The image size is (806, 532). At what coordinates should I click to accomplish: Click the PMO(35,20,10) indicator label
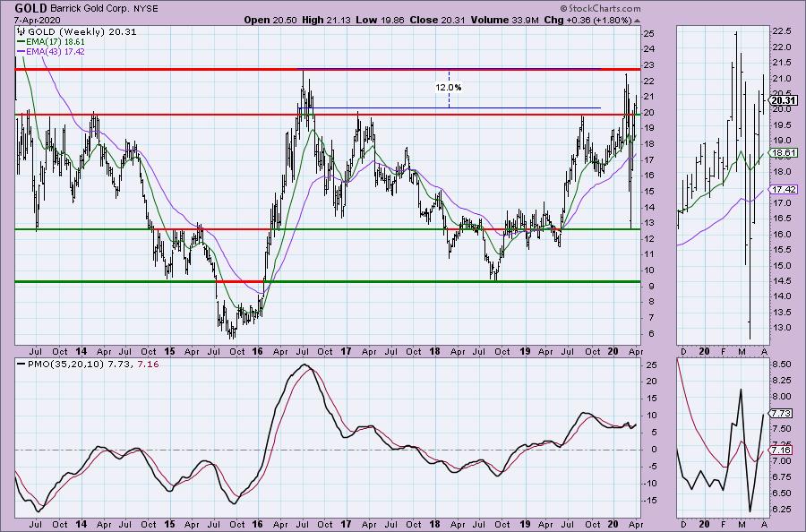[x=66, y=364]
